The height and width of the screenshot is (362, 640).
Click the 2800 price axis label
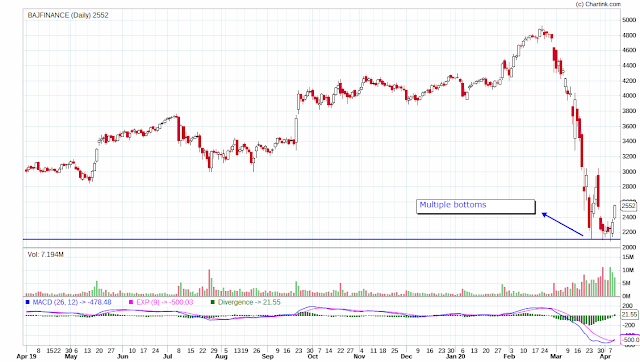tap(629, 187)
